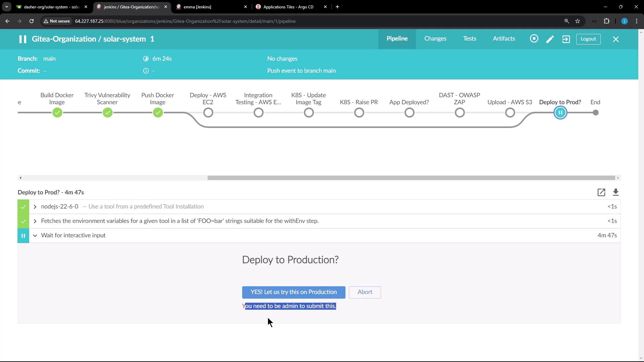The width and height of the screenshot is (644, 362).
Task: Expand the nodejs-22-6-0 step log
Action: point(35,207)
